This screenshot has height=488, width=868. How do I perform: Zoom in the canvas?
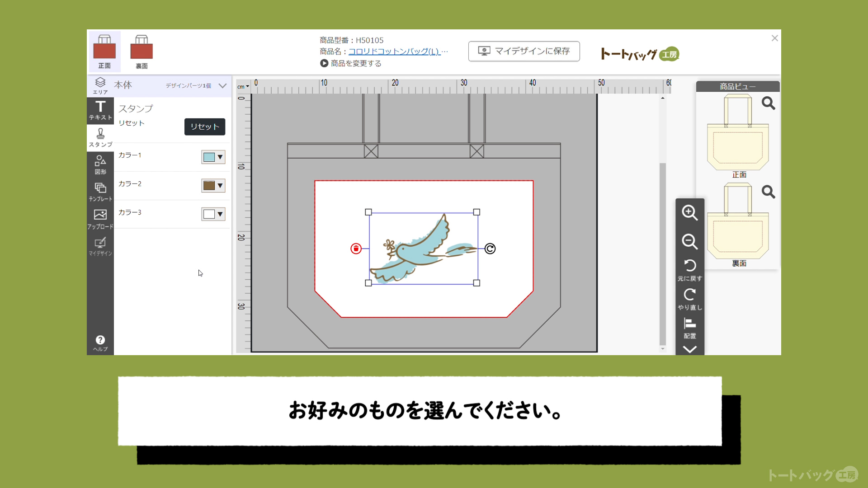coord(690,212)
